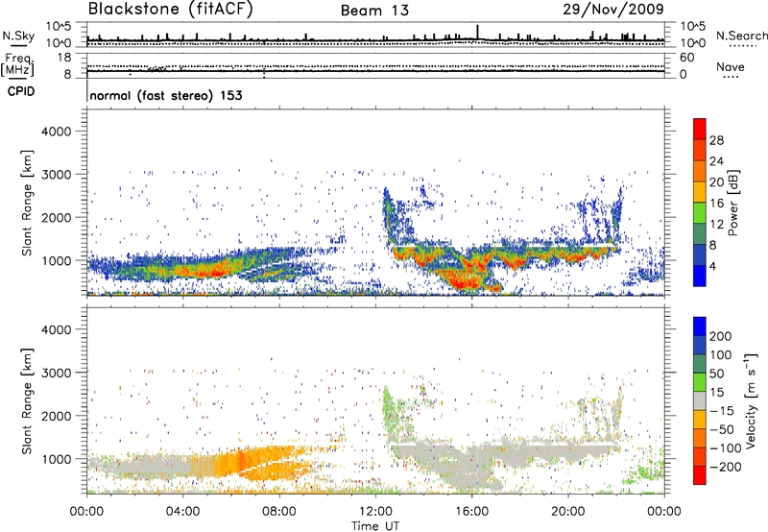This screenshot has width=768, height=532.
Task: Click the '3000' tick in power panel
Action: point(56,175)
